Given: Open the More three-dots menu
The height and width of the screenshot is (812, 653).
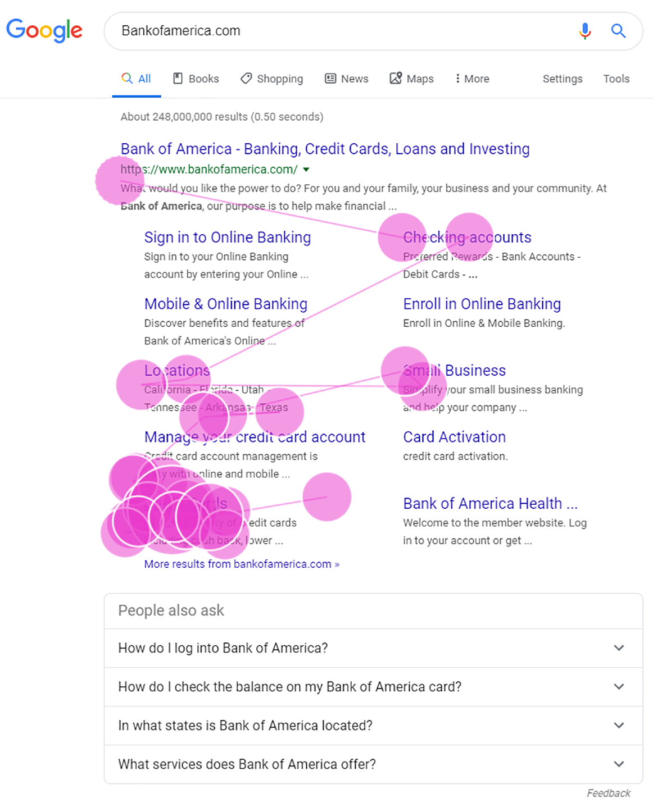Looking at the screenshot, I should [458, 79].
